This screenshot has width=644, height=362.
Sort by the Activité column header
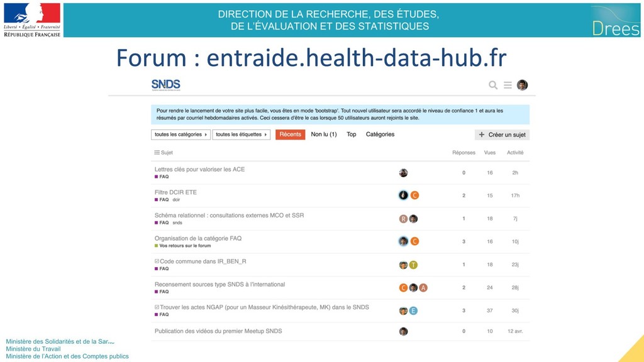[x=515, y=152]
